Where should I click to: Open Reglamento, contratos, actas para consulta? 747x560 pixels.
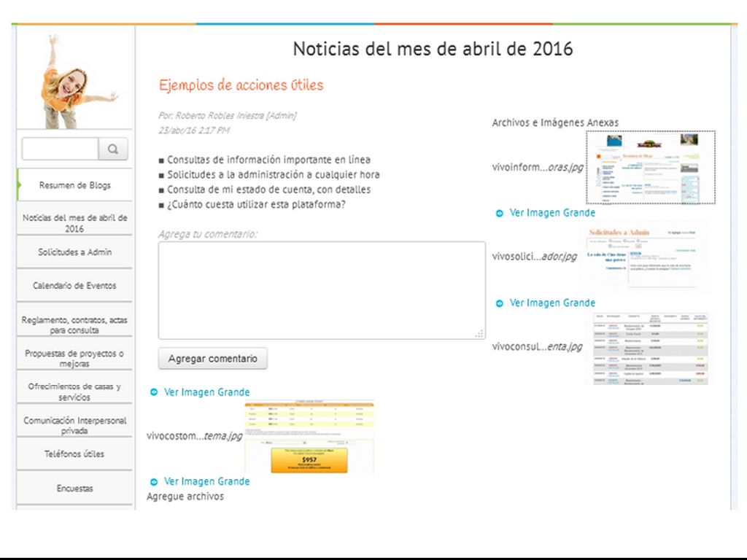(x=75, y=325)
